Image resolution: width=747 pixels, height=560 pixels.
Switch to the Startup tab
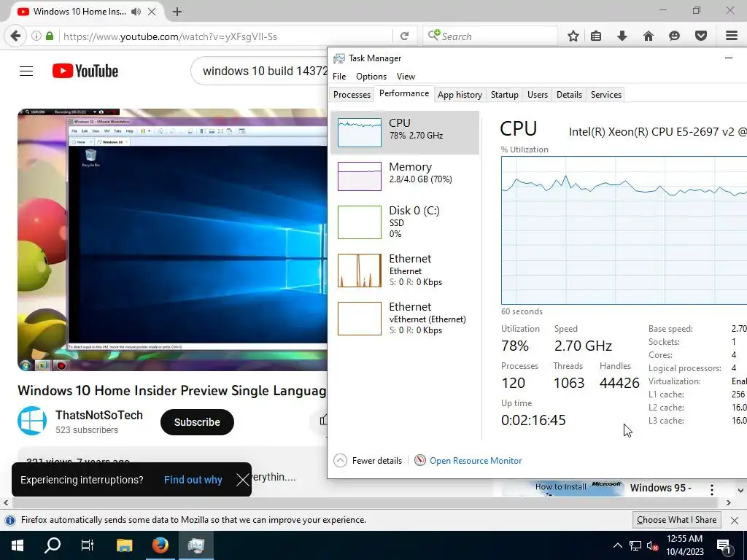505,94
